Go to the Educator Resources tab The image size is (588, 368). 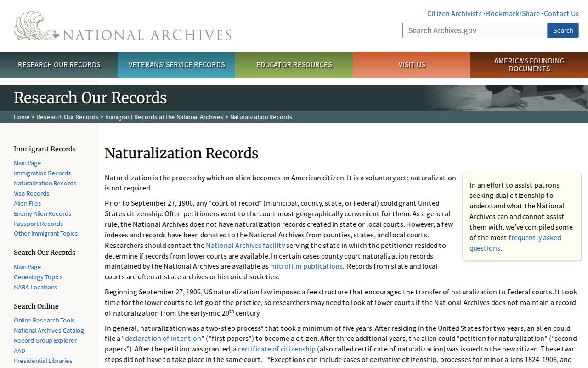(294, 65)
